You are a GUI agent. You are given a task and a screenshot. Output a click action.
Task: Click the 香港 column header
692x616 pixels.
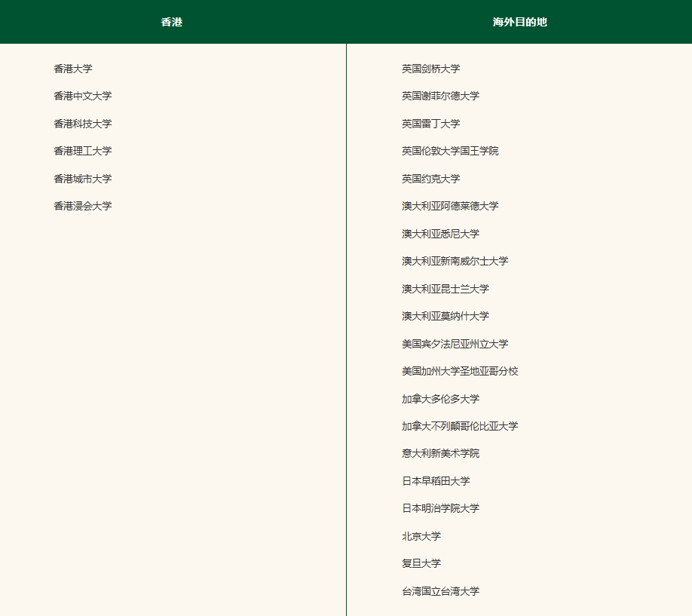[172, 22]
